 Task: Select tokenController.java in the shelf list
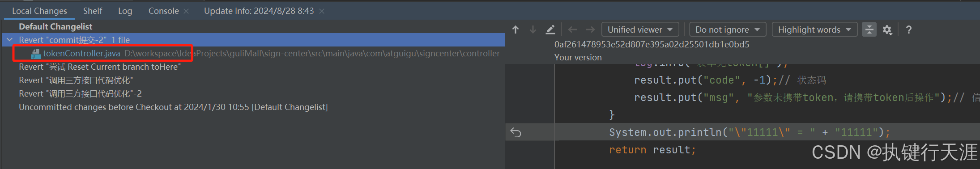point(81,53)
